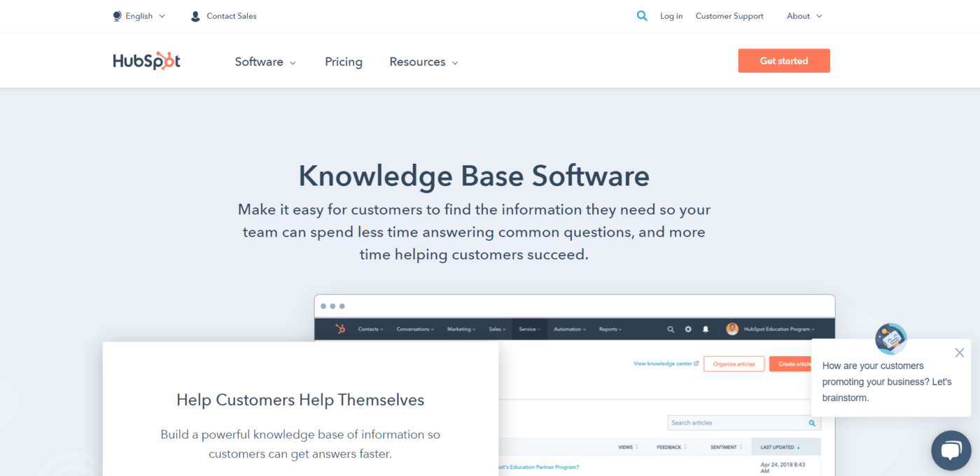Open Contacts menu in product screenshot
The width and height of the screenshot is (980, 476).
click(x=370, y=329)
